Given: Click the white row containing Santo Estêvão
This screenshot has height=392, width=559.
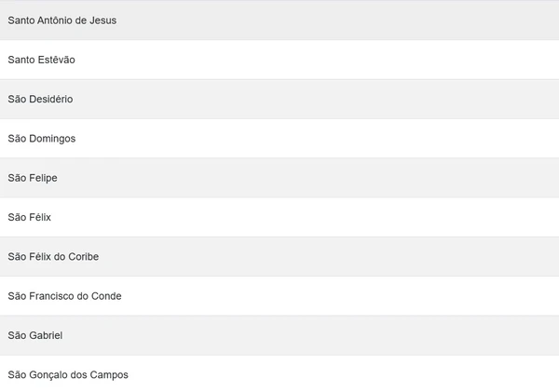Looking at the screenshot, I should tap(279, 60).
